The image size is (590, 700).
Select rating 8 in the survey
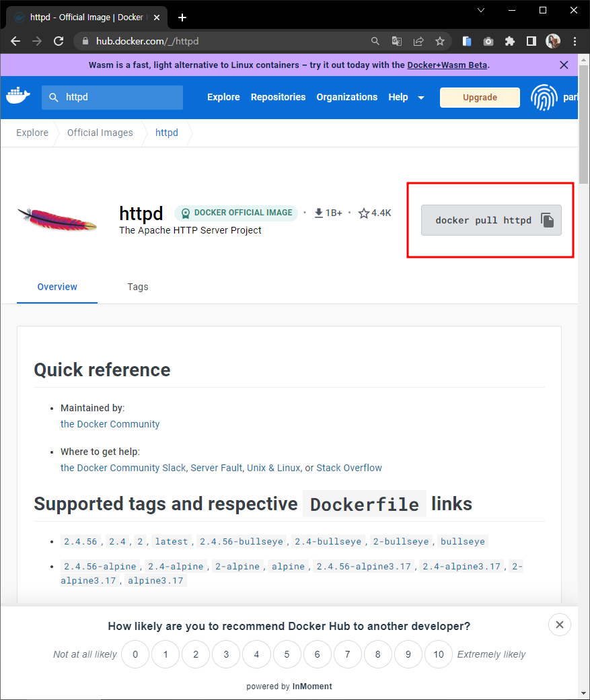[x=378, y=654]
